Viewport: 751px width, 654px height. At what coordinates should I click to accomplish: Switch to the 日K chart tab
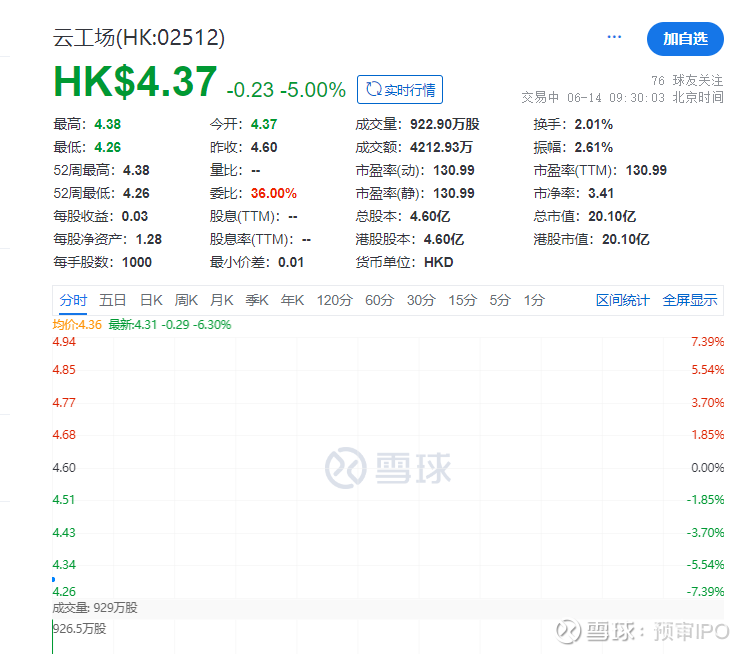pyautogui.click(x=151, y=300)
